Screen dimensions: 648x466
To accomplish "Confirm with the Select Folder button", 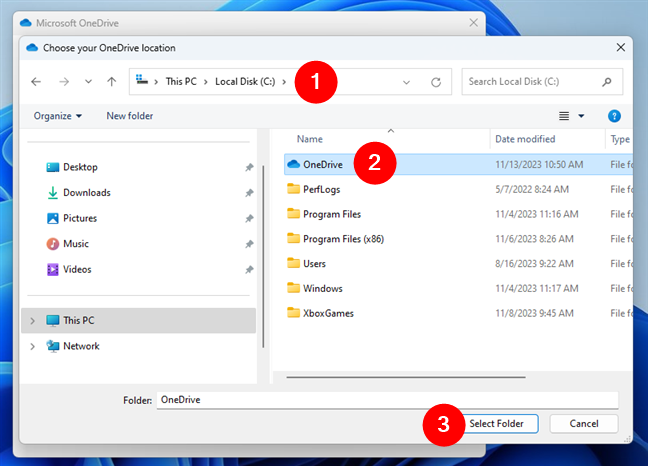I will pos(496,424).
